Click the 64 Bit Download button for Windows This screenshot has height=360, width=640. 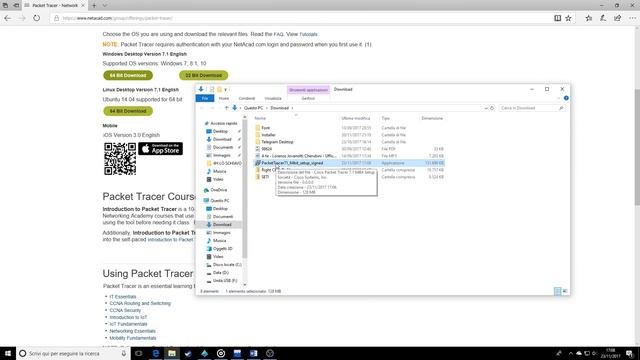point(128,76)
